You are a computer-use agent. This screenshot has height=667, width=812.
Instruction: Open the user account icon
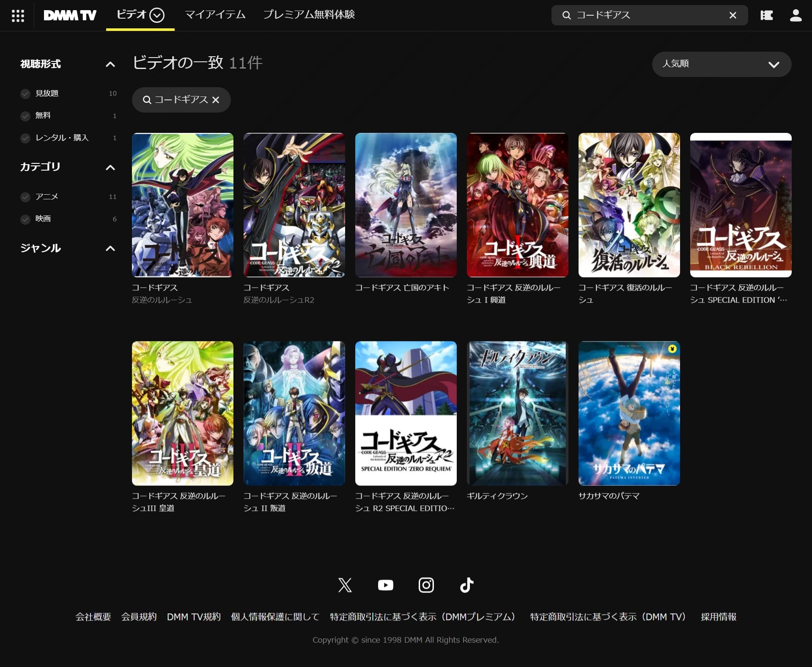[x=796, y=16]
